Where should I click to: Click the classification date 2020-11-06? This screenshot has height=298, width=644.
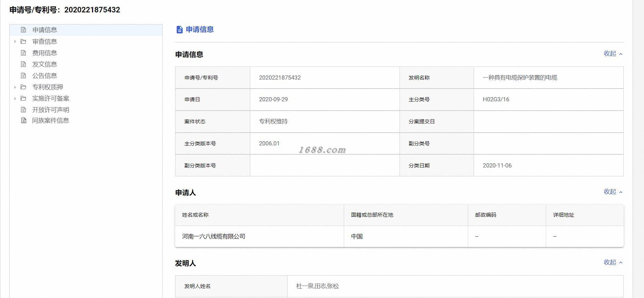point(497,165)
